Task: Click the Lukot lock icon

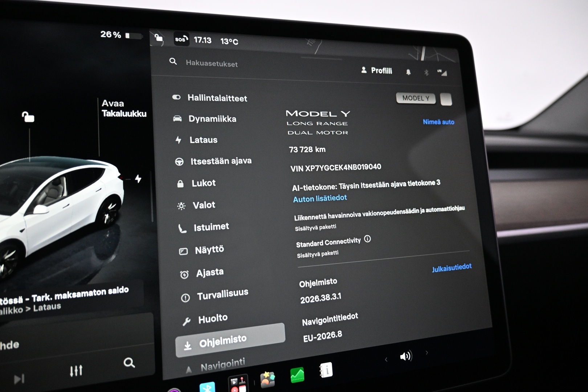Action: [x=180, y=184]
